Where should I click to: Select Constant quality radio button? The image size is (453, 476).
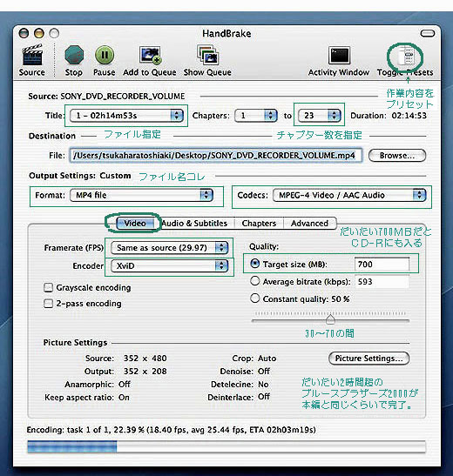[x=255, y=298]
